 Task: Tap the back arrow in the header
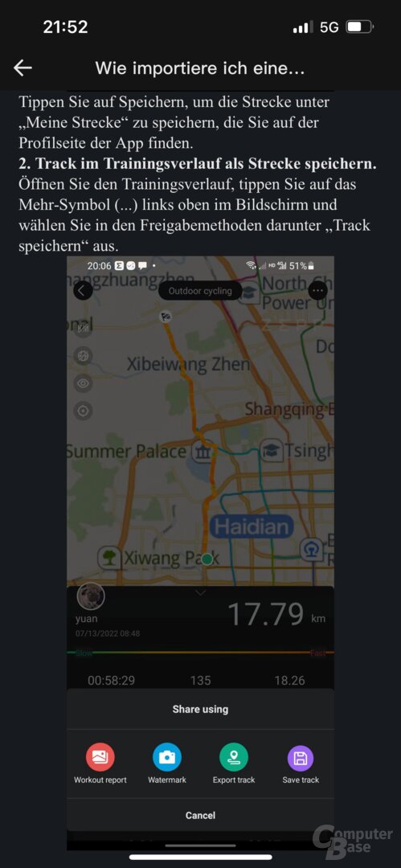[23, 68]
